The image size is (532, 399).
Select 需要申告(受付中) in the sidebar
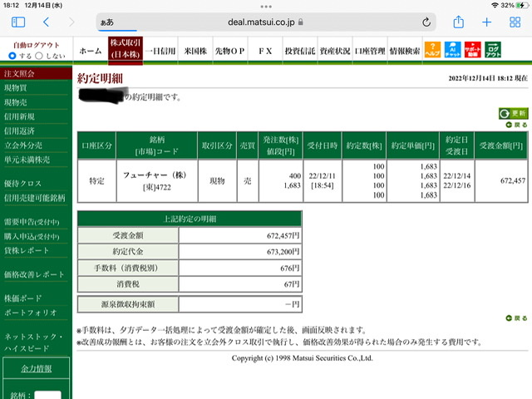[x=32, y=222]
